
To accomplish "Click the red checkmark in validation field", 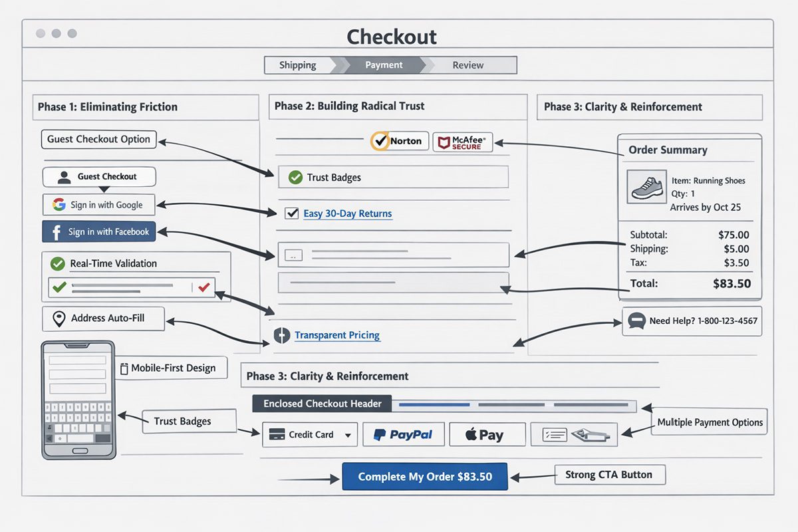I will (x=204, y=287).
